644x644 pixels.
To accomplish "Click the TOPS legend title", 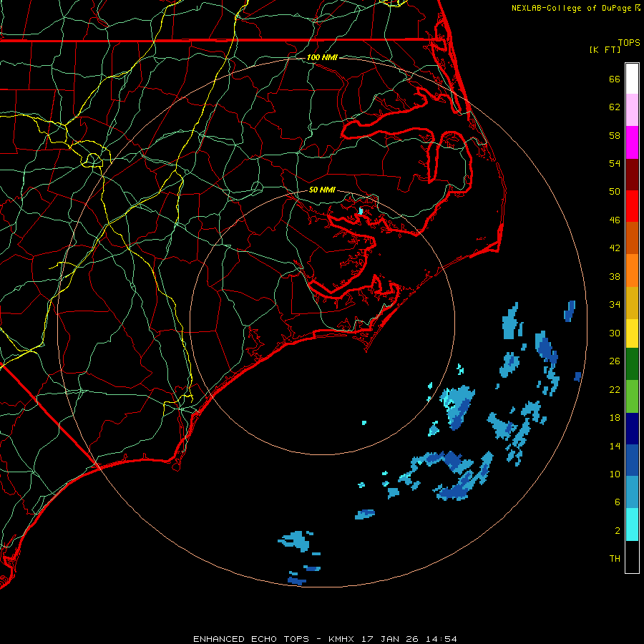I will click(x=629, y=43).
